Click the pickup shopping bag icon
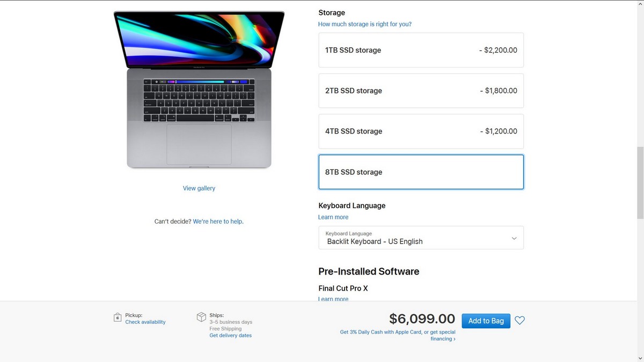644x362 pixels. 118,317
